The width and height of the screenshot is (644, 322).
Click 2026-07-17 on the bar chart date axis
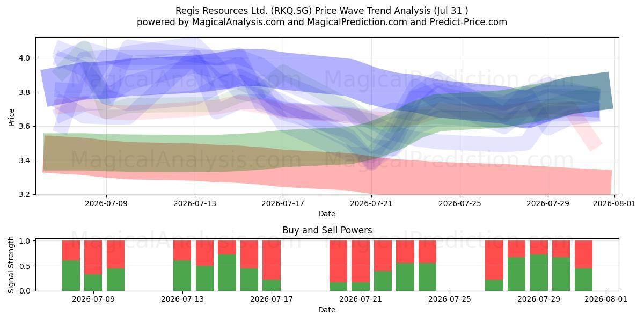272,299
